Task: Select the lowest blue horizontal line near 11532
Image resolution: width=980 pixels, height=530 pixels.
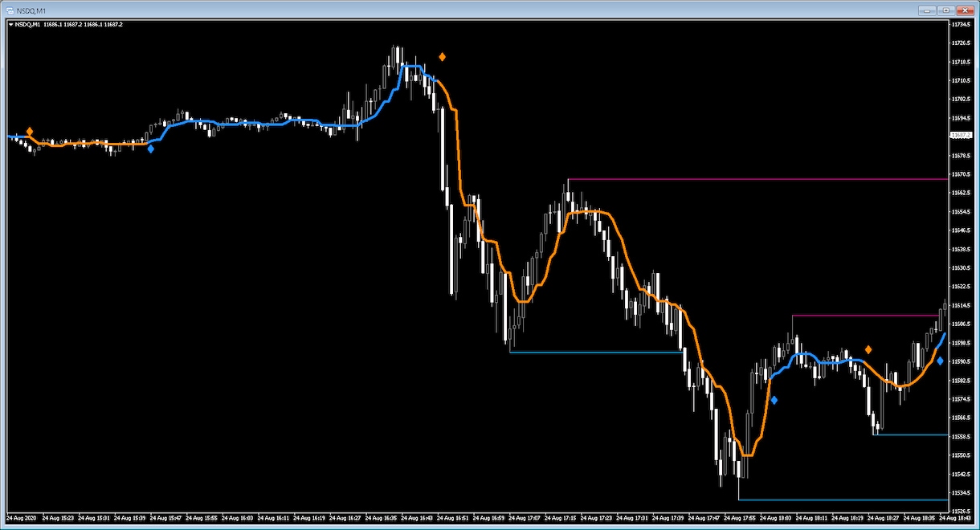Action: click(x=843, y=499)
